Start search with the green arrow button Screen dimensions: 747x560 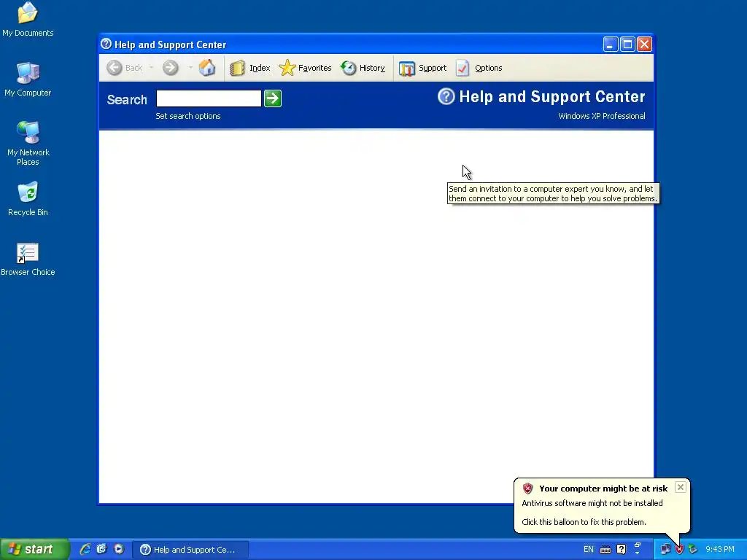point(273,98)
